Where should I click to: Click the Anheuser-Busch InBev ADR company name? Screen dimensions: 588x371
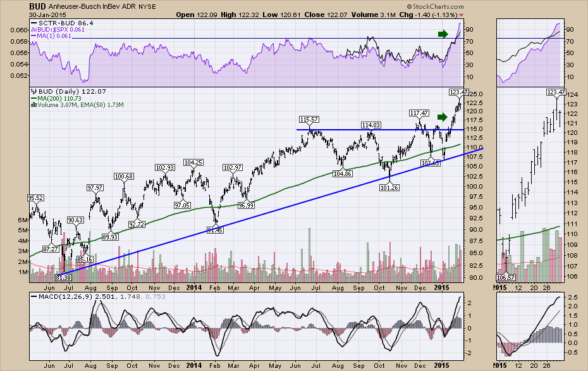coord(92,7)
